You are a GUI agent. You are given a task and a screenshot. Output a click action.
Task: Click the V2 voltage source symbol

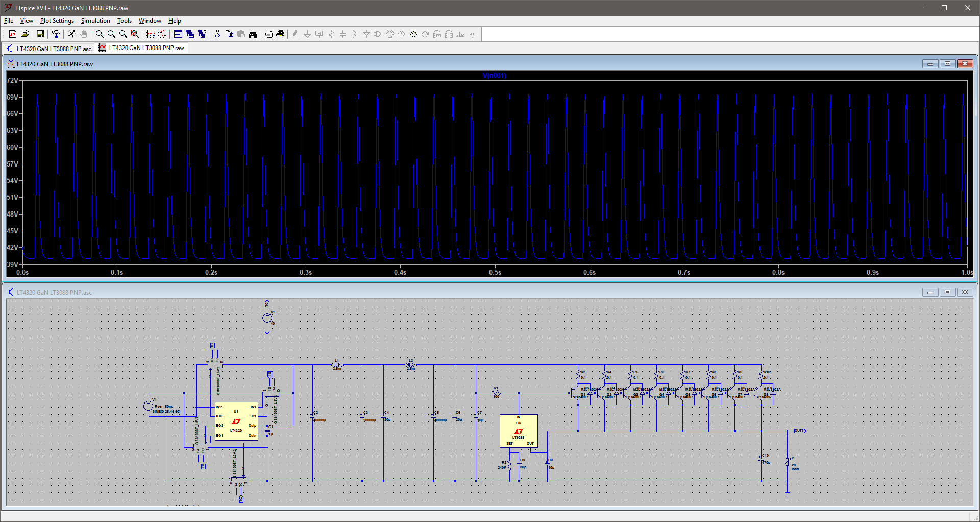(267, 318)
